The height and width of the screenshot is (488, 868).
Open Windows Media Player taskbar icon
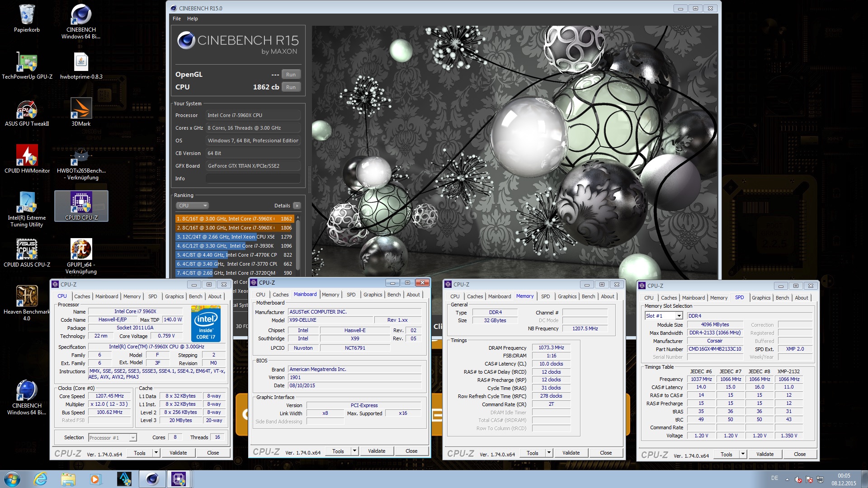(x=95, y=479)
